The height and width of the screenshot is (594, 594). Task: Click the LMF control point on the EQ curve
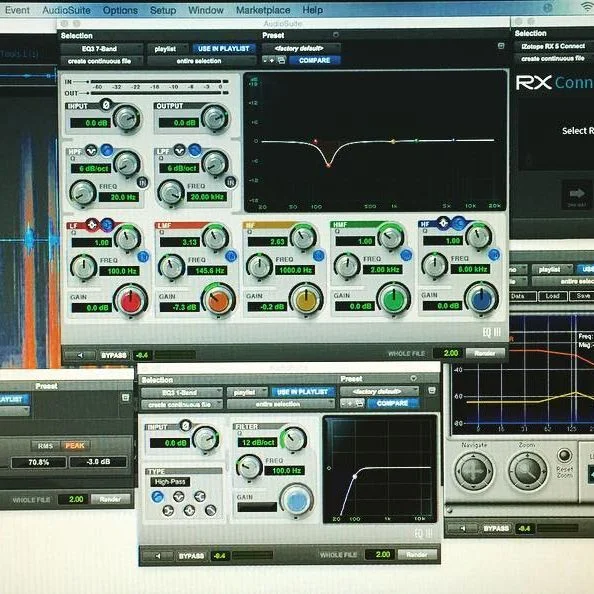click(328, 165)
